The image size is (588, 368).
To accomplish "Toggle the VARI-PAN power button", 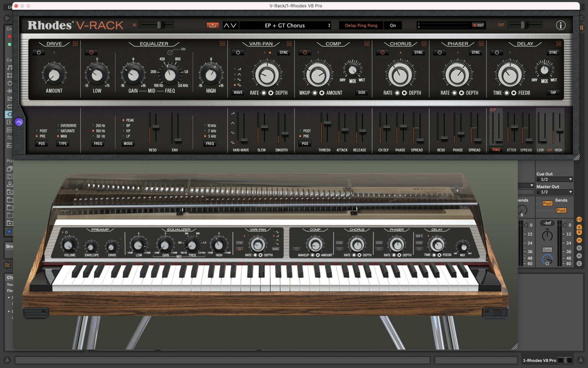I will coord(238,52).
